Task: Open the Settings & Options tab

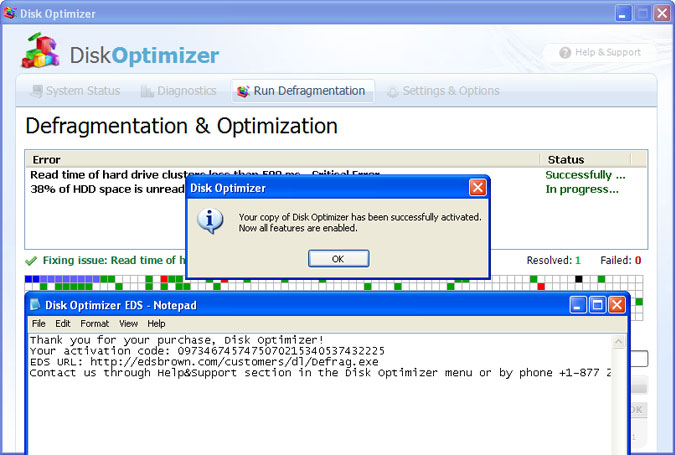Action: click(x=443, y=91)
